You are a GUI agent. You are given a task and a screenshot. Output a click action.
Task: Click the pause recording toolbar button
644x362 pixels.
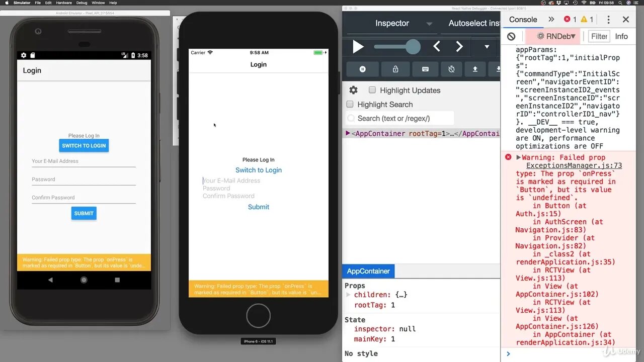(x=362, y=69)
